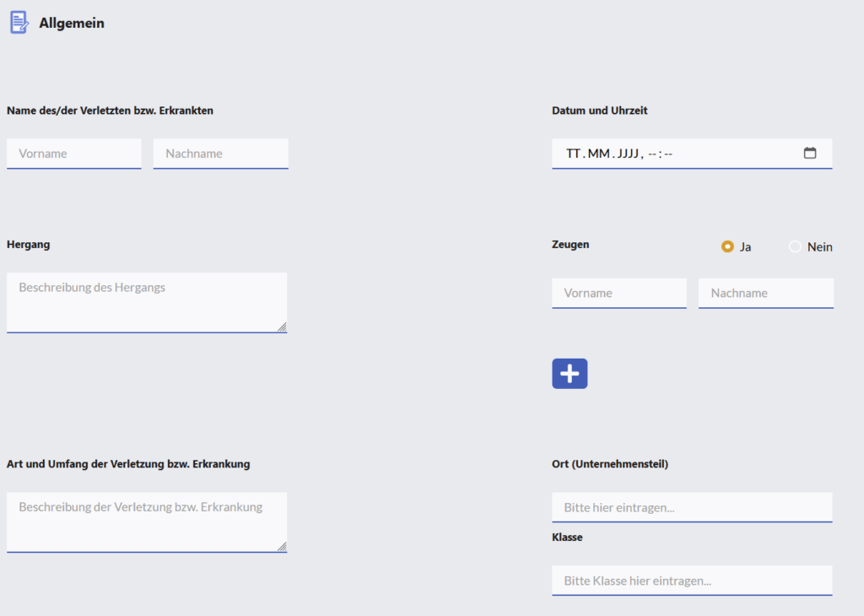864x616 pixels.
Task: Select the TT day segment
Action: coord(574,154)
